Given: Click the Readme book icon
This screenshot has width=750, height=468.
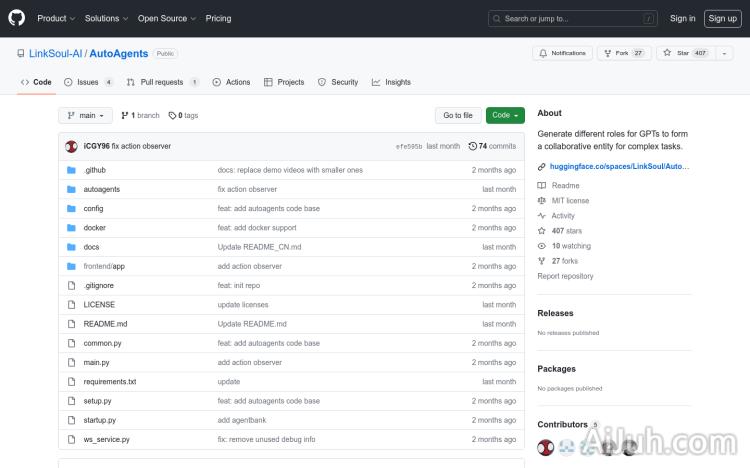Looking at the screenshot, I should click(x=542, y=186).
